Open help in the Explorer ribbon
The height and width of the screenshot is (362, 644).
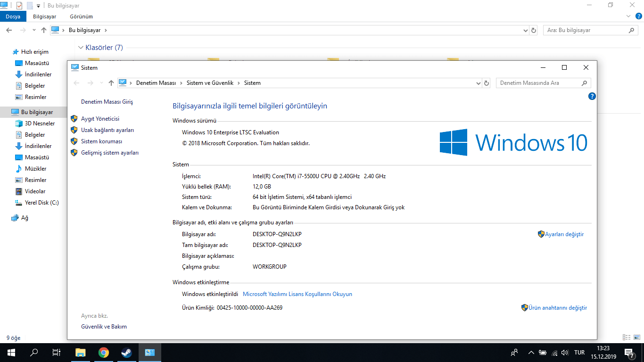click(x=639, y=16)
